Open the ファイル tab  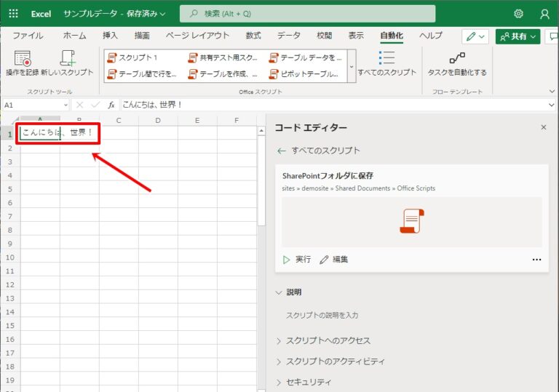tap(28, 36)
